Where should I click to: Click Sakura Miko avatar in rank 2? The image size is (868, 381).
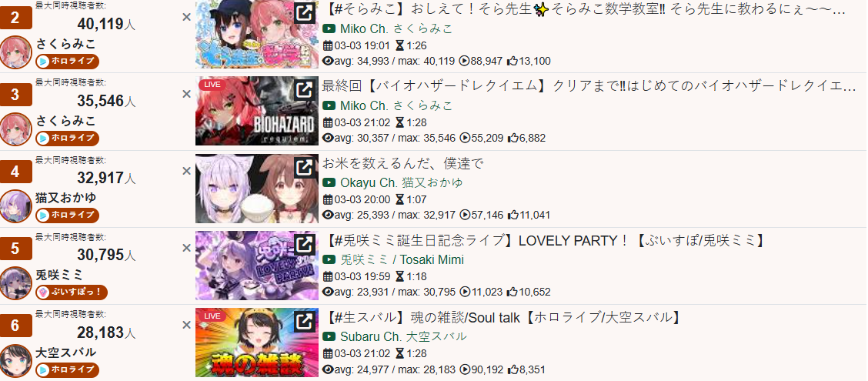[x=15, y=52]
